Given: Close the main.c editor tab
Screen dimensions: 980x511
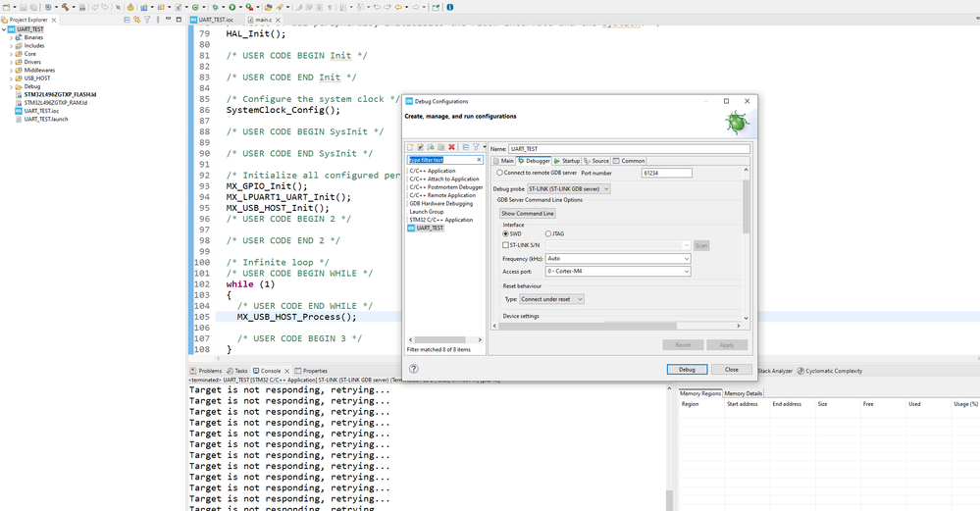Looking at the screenshot, I should (279, 20).
